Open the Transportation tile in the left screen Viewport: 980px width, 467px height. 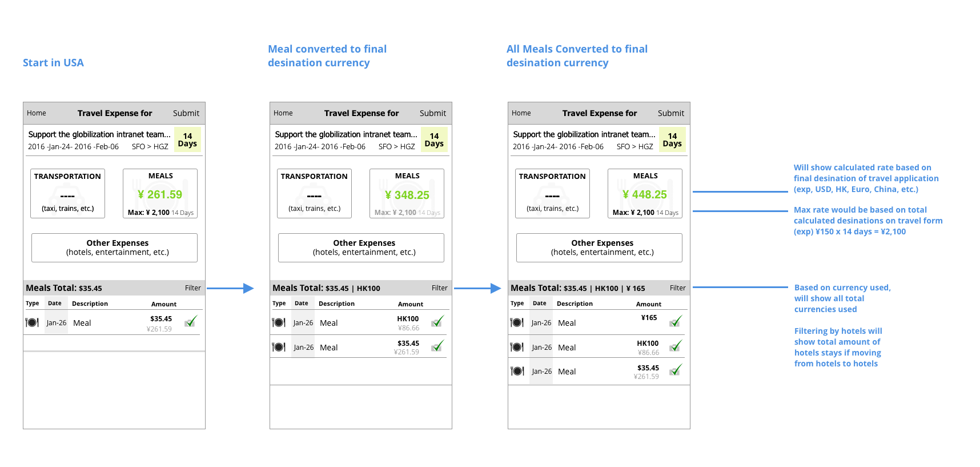tap(67, 193)
